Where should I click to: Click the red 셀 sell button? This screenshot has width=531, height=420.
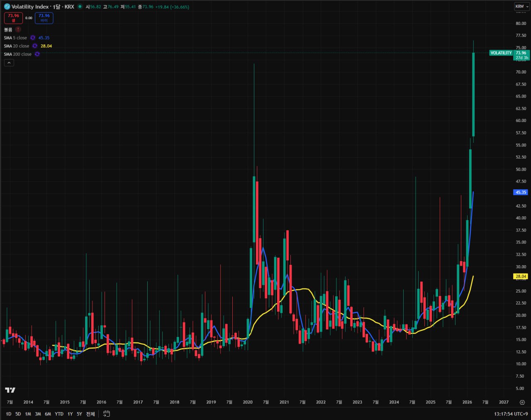[13, 18]
